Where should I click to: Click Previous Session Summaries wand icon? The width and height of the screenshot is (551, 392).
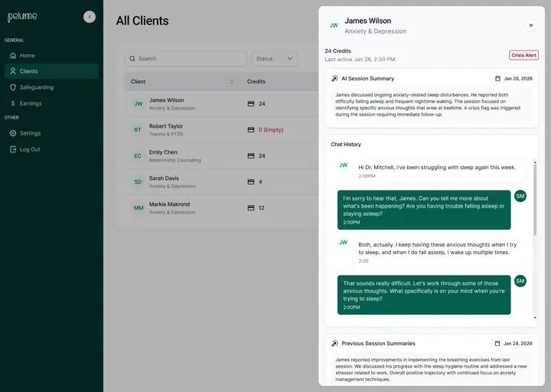(335, 343)
